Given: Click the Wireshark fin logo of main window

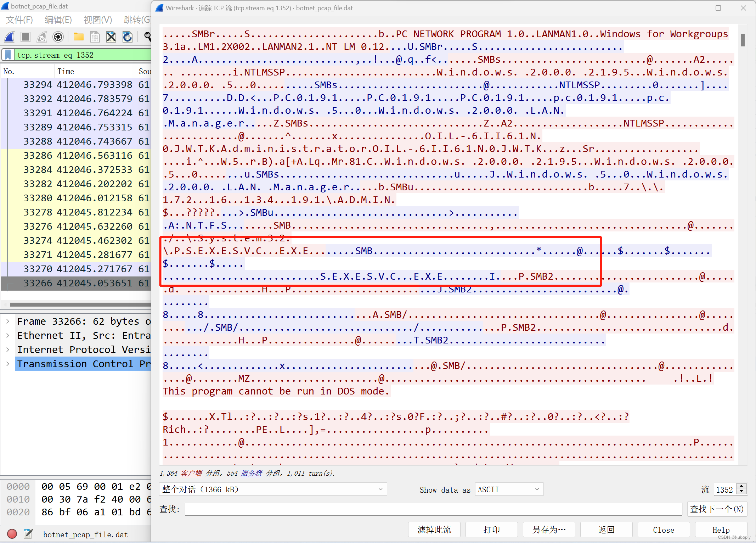Looking at the screenshot, I should tap(5, 6).
